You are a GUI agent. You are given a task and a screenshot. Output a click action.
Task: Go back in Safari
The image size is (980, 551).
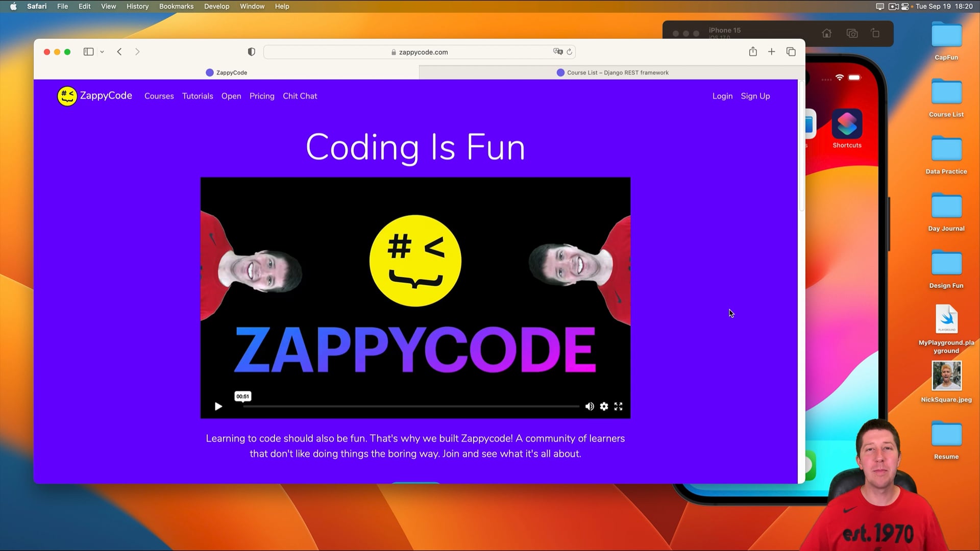tap(119, 52)
